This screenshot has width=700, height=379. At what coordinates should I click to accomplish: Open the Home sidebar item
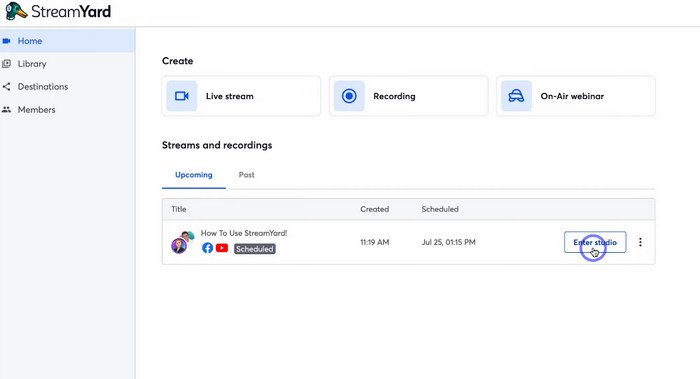[x=67, y=41]
